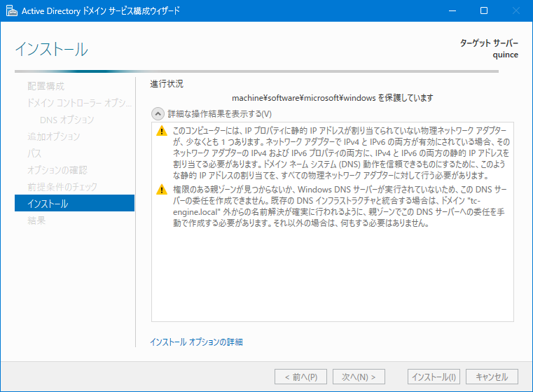533x392 pixels.
Task: Click the 詳細な操作結果を表示する(V) label
Action: click(220, 114)
